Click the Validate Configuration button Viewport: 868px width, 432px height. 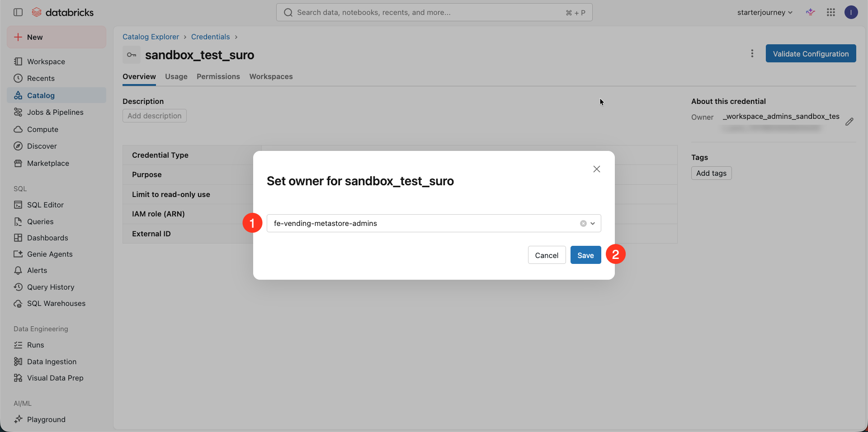click(811, 53)
